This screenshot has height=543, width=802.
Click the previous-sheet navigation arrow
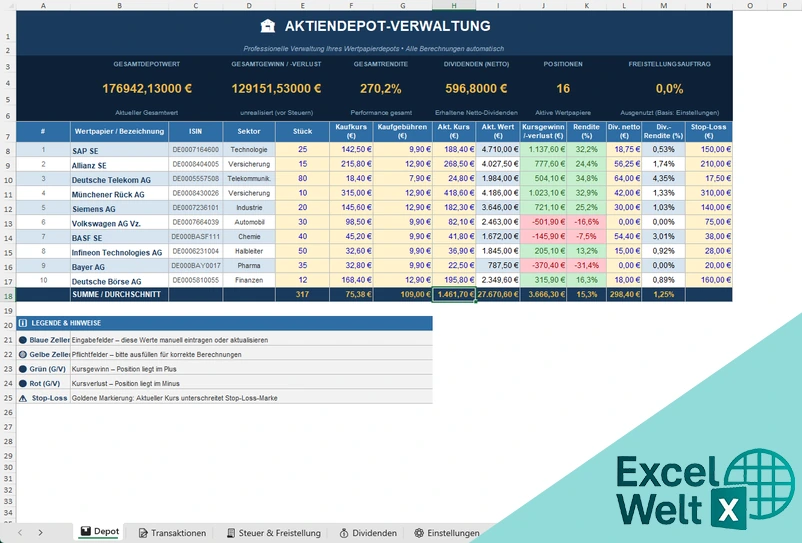[20, 533]
